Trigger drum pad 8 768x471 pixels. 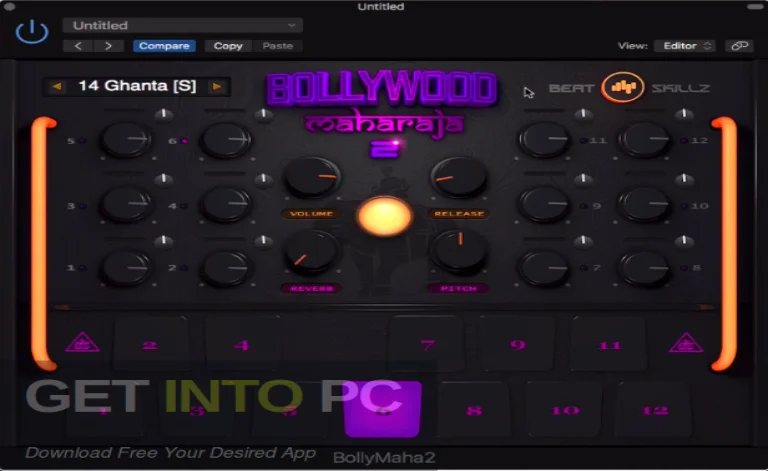click(474, 410)
